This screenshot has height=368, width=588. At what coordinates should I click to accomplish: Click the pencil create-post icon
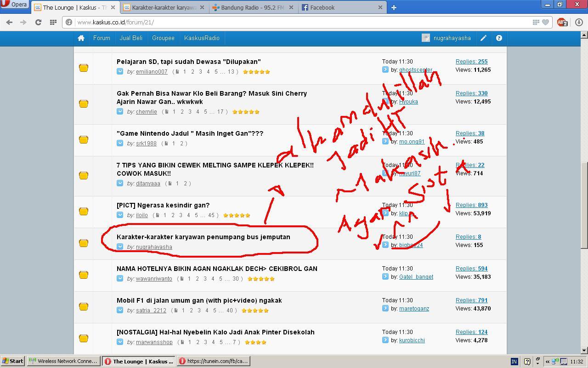pyautogui.click(x=483, y=38)
